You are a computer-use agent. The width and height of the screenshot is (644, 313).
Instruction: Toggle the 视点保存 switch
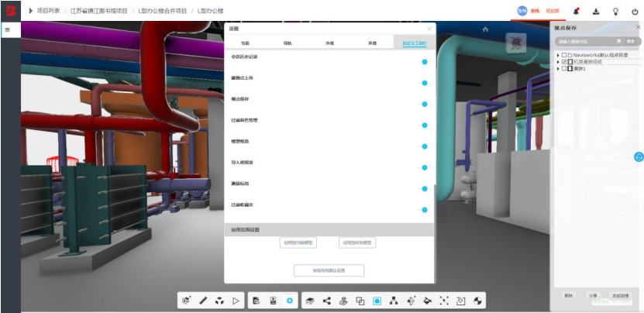pos(423,104)
